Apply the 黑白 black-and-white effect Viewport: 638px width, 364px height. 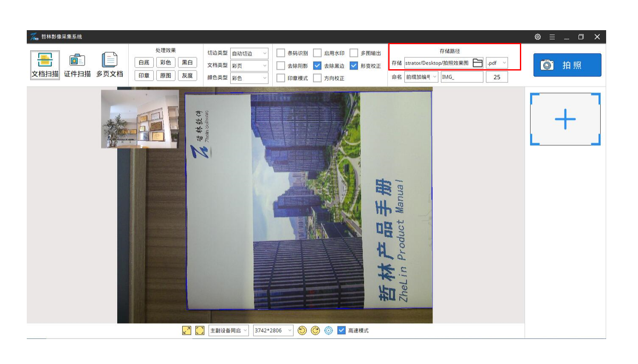[187, 62]
